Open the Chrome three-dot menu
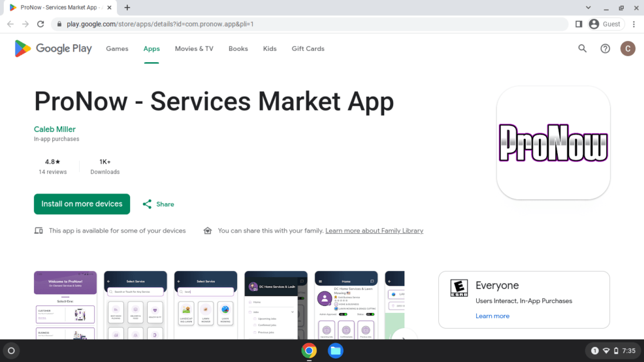 click(x=634, y=25)
